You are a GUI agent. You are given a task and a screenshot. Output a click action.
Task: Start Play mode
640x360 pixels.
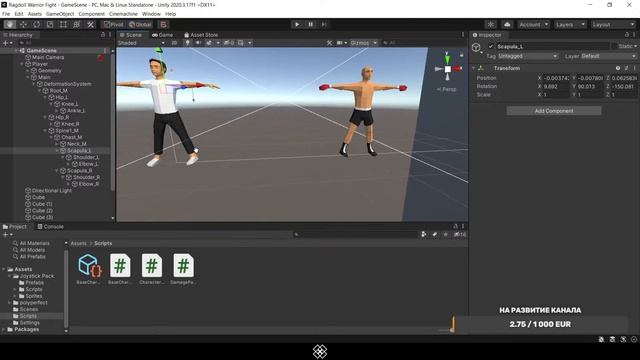pyautogui.click(x=297, y=24)
